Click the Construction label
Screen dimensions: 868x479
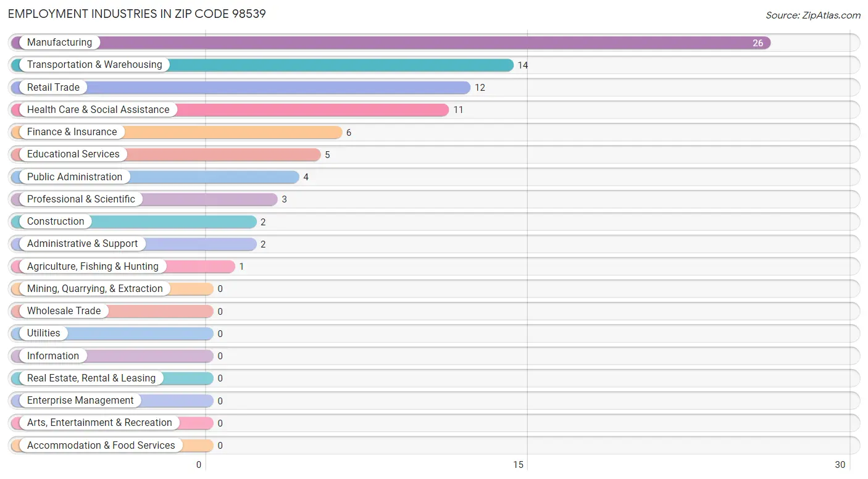tap(56, 222)
